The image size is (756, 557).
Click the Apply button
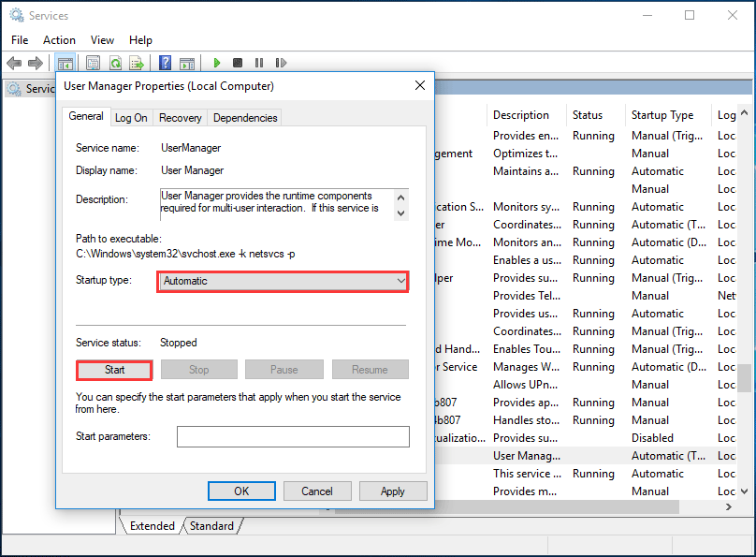point(392,491)
